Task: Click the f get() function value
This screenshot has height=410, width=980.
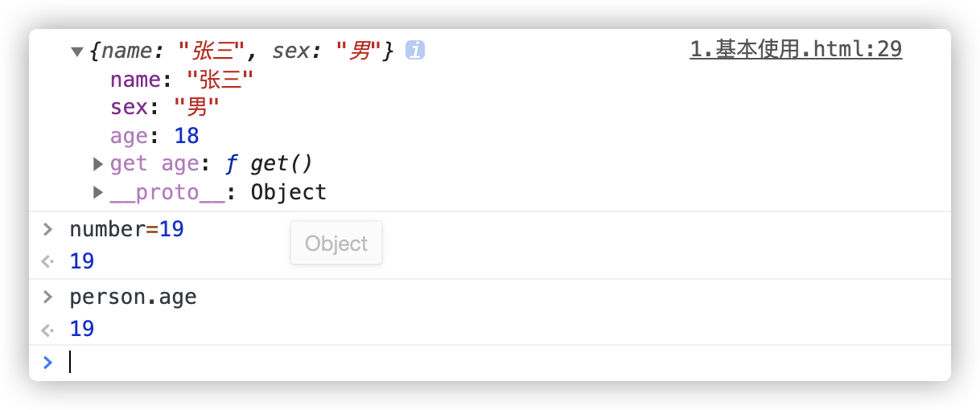Action: coord(269,164)
